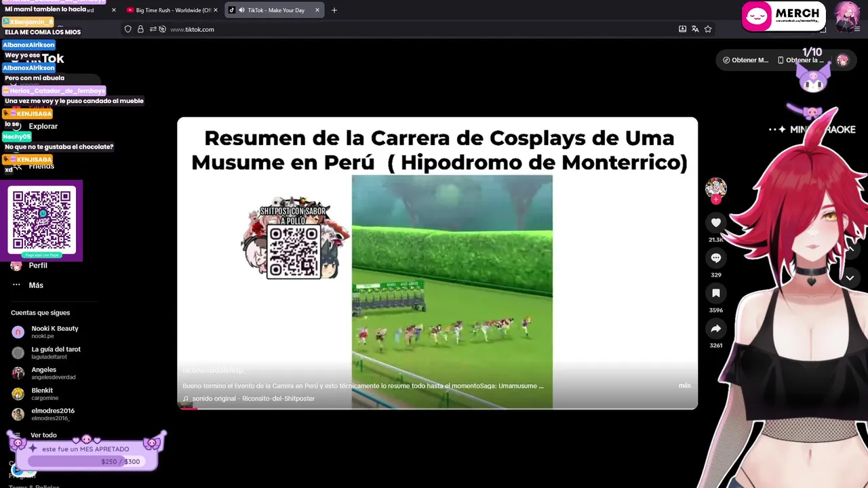Click the 3261 shares count
868x488 pixels.
715,346
